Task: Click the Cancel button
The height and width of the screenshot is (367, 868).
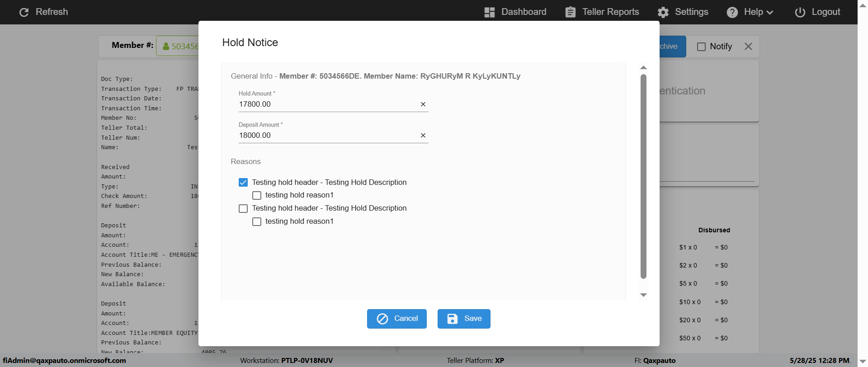Action: 396,319
